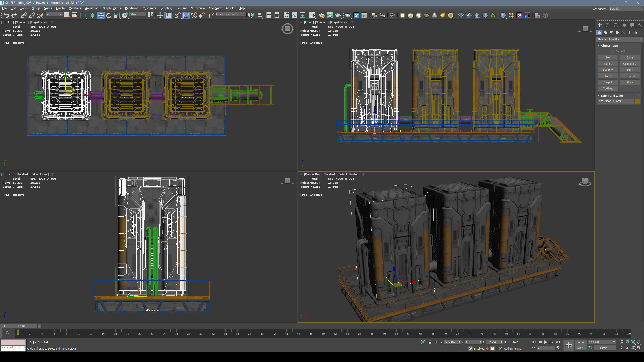Select the Lights category icon

click(611, 33)
